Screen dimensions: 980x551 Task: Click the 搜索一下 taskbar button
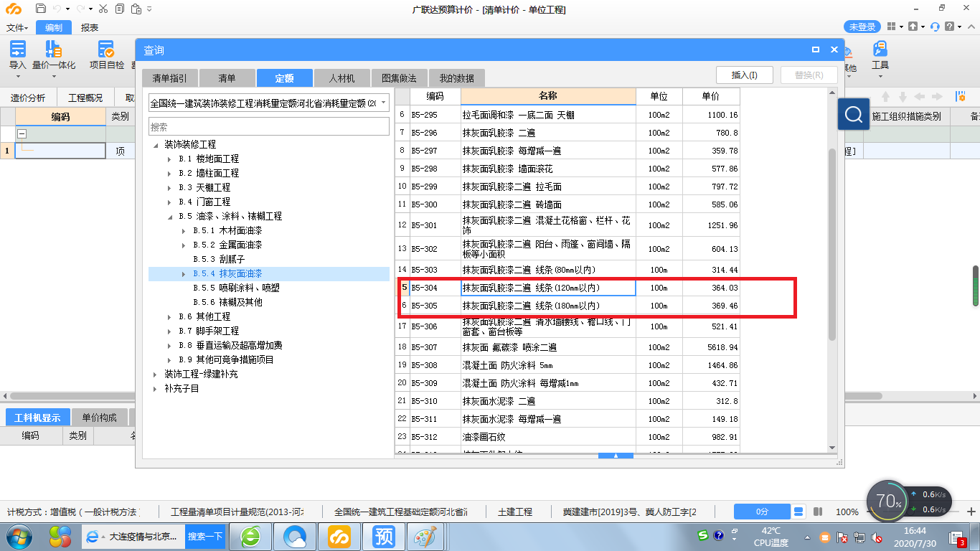click(x=205, y=537)
